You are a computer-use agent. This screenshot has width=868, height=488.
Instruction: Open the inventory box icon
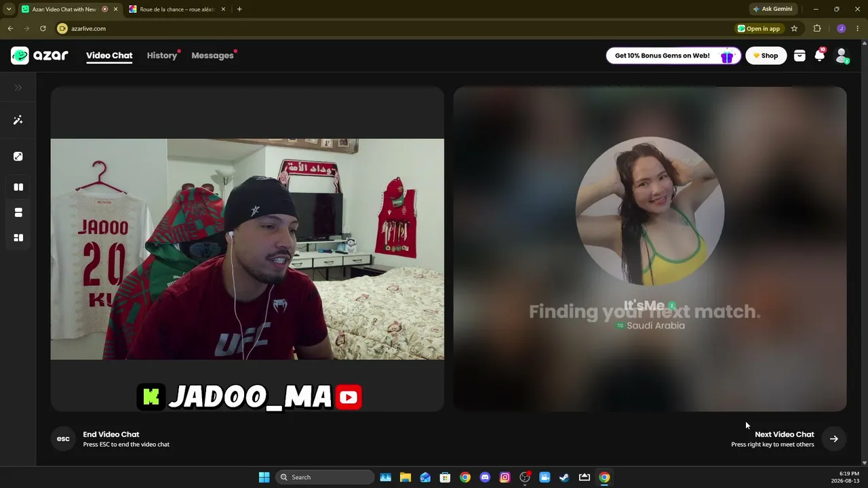tap(800, 56)
